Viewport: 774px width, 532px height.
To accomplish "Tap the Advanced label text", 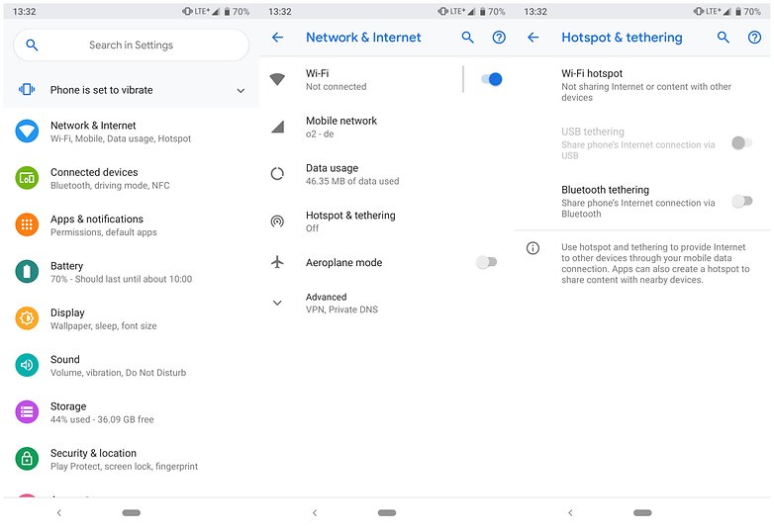I will tap(326, 297).
